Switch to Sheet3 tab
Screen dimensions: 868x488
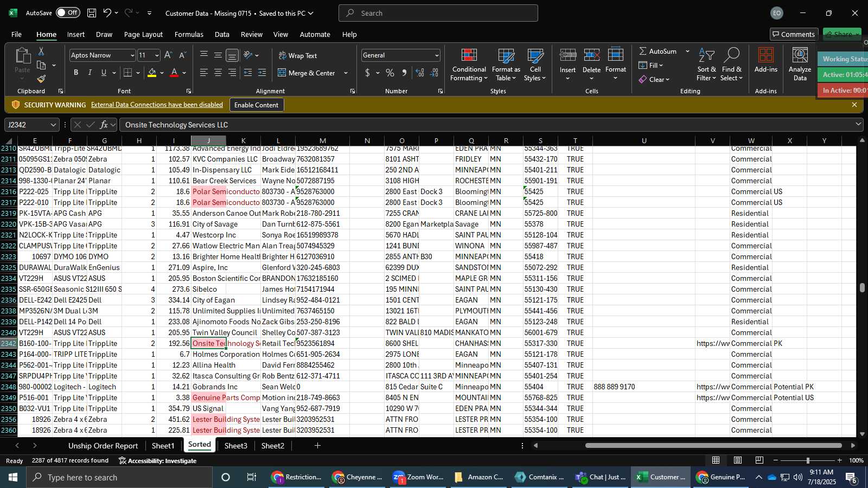tap(235, 446)
